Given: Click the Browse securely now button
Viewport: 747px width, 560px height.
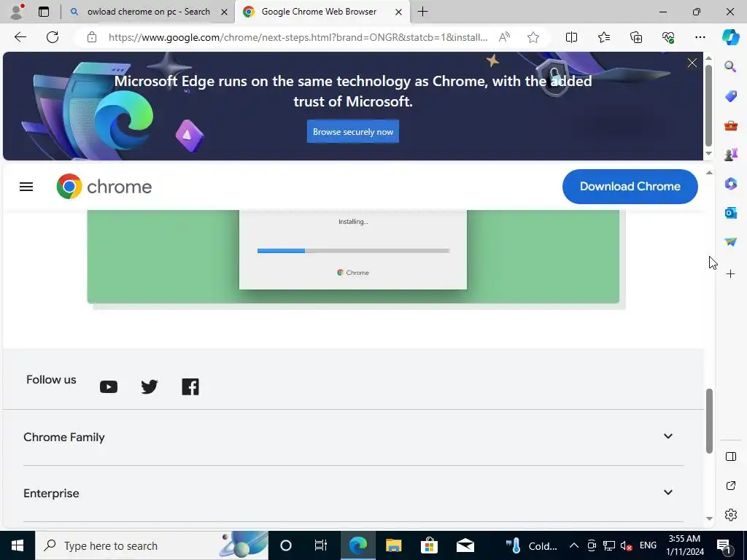Looking at the screenshot, I should (353, 132).
